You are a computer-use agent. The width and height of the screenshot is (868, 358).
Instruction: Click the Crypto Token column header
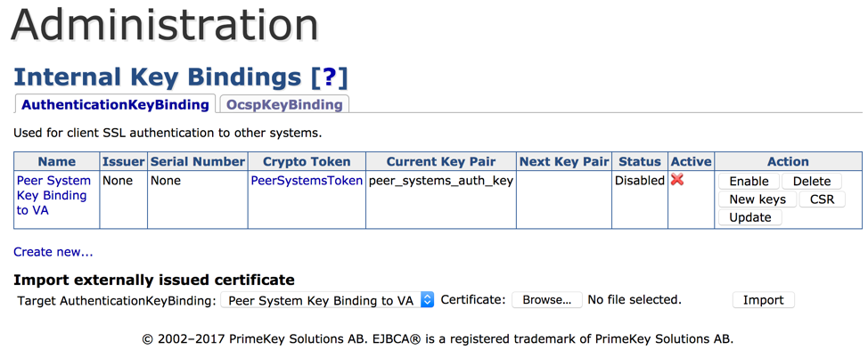pyautogui.click(x=307, y=161)
